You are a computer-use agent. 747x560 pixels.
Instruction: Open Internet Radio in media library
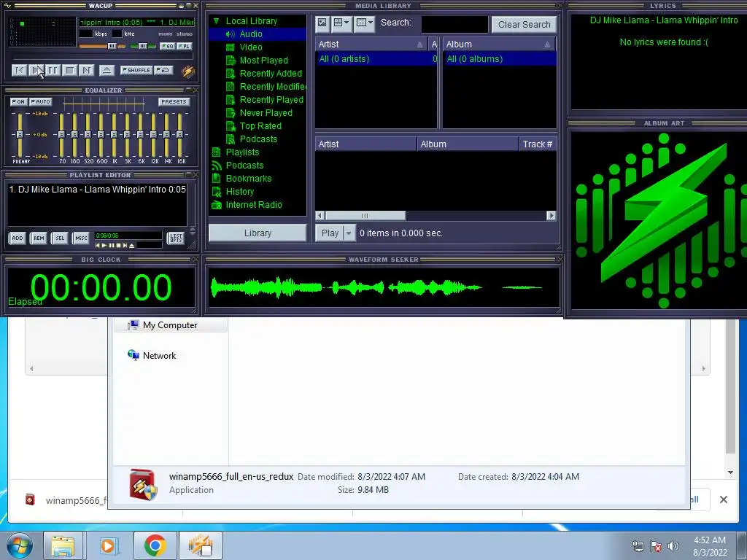point(254,205)
